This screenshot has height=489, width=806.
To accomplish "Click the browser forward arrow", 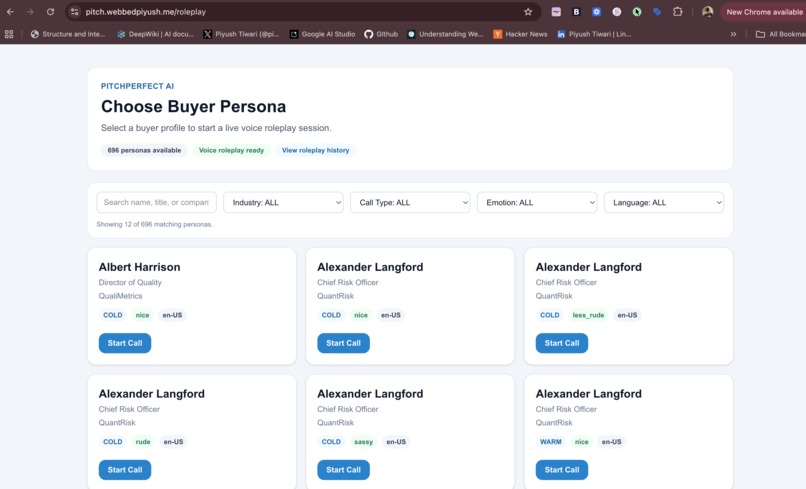I will tap(30, 12).
